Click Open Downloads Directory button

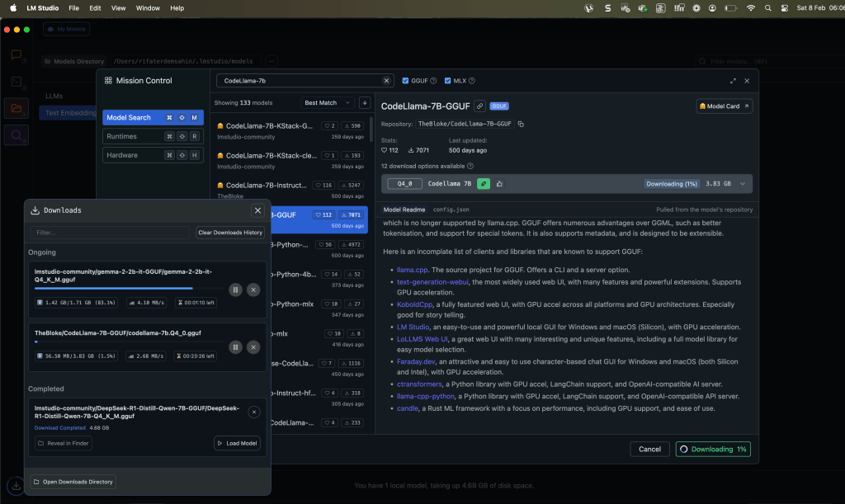73,482
